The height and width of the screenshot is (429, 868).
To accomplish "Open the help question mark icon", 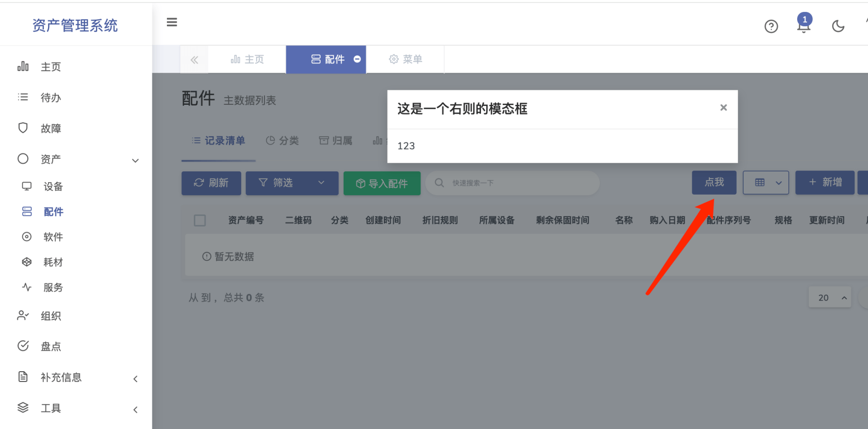I will (771, 26).
